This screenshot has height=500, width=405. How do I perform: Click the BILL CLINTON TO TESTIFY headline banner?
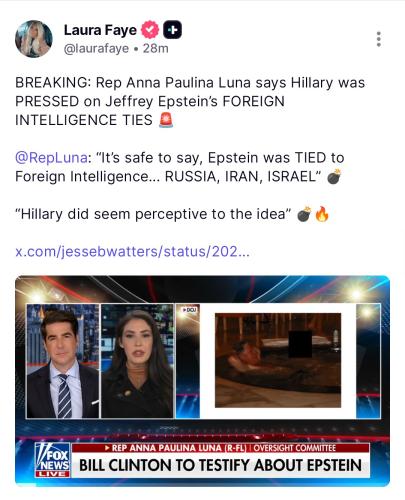[220, 465]
